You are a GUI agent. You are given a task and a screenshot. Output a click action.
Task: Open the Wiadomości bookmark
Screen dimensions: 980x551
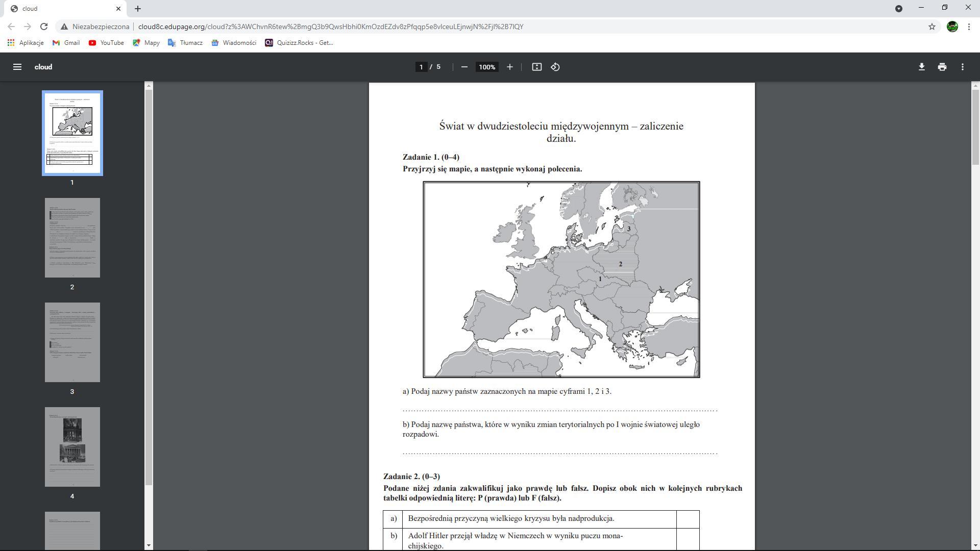234,43
